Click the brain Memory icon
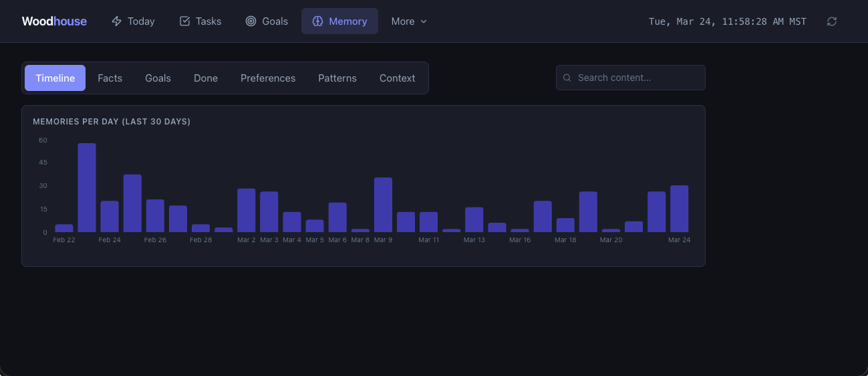868x376 pixels. 318,21
